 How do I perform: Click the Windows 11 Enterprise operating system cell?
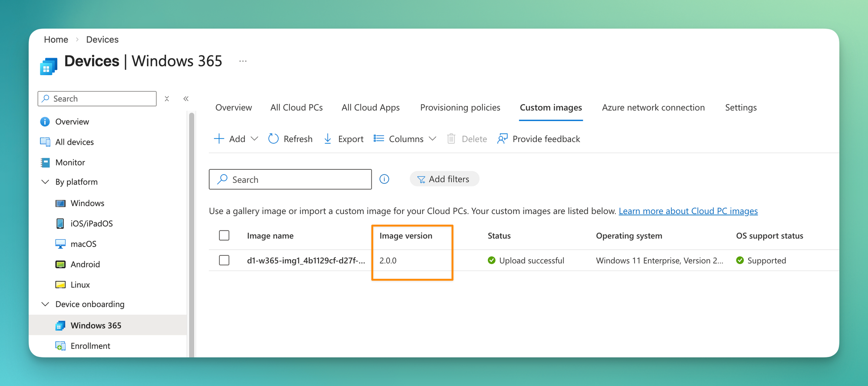point(660,261)
